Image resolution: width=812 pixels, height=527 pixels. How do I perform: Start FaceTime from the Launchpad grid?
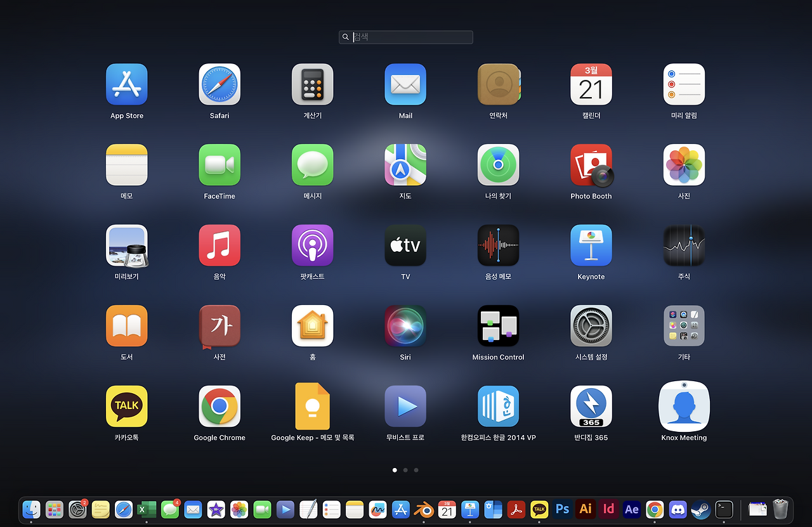pos(219,165)
